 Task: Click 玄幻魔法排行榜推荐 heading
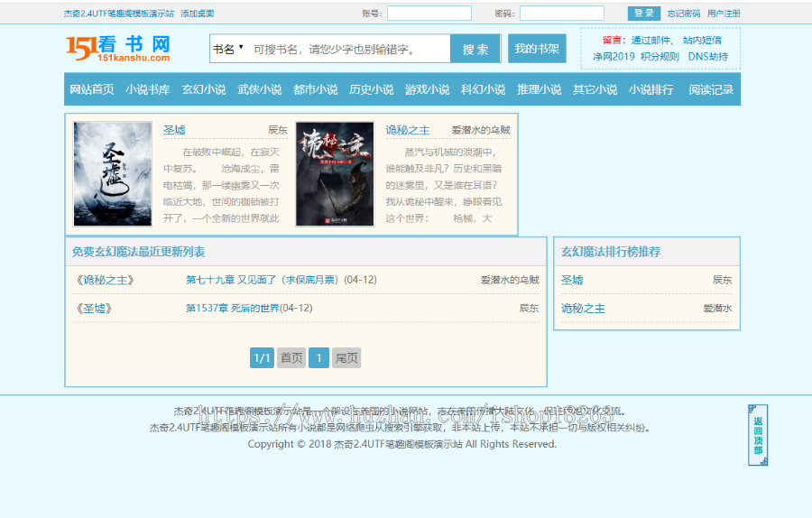(x=611, y=252)
